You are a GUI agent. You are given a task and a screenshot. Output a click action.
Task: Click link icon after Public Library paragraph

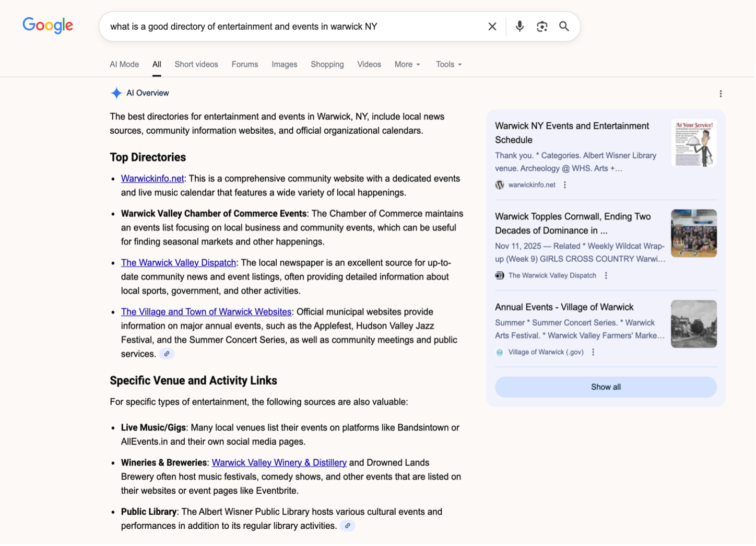click(347, 526)
